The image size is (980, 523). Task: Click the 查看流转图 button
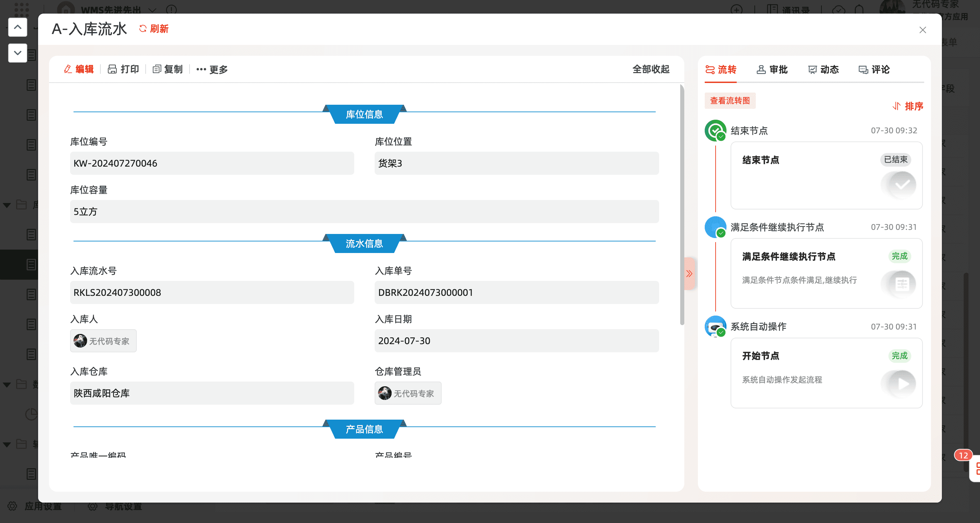click(730, 101)
